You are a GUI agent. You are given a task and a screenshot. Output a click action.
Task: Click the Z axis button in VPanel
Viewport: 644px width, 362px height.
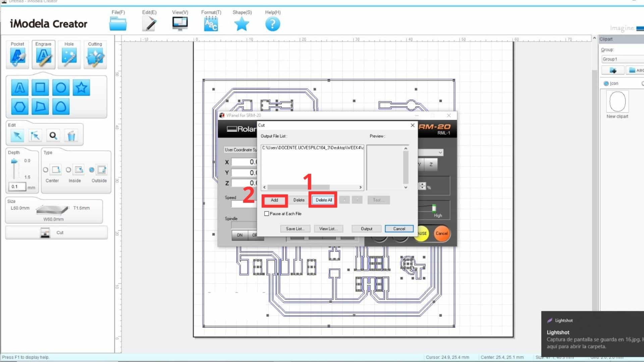click(x=431, y=165)
